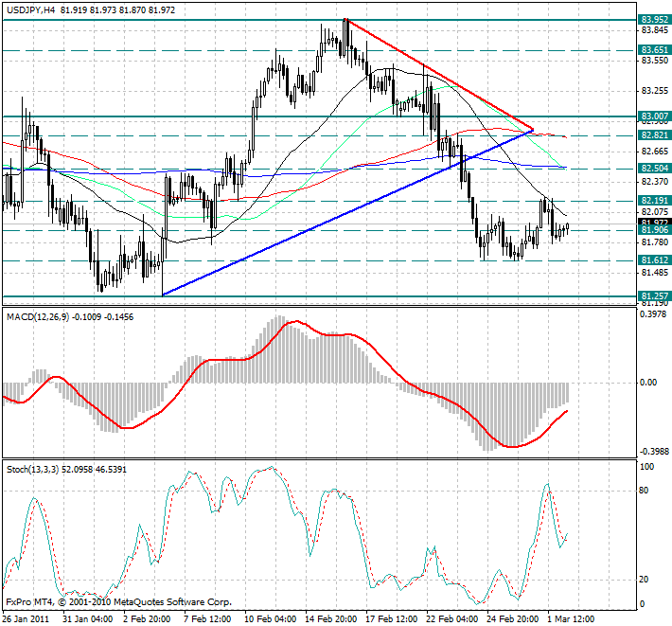Click the 82.665 price axis value

click(x=654, y=152)
